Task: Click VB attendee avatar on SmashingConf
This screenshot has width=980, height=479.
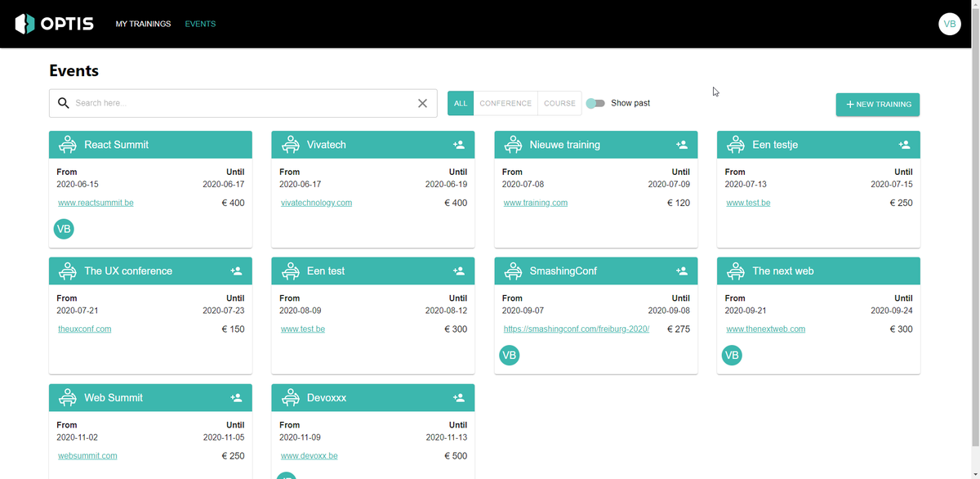Action: click(510, 356)
